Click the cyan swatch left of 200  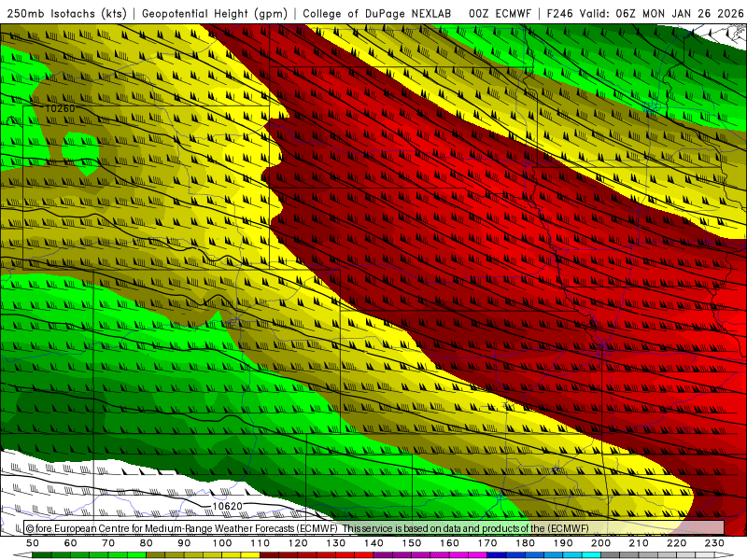(x=591, y=555)
